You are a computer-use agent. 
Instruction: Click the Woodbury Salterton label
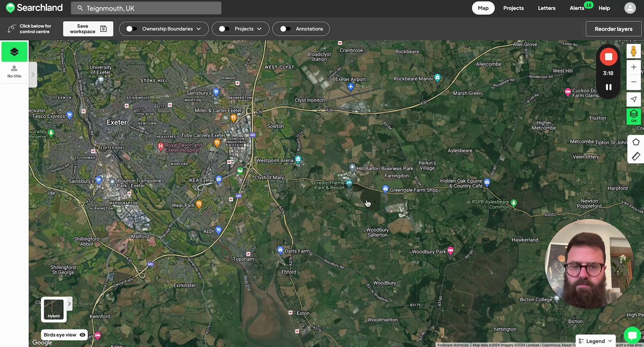pyautogui.click(x=377, y=232)
